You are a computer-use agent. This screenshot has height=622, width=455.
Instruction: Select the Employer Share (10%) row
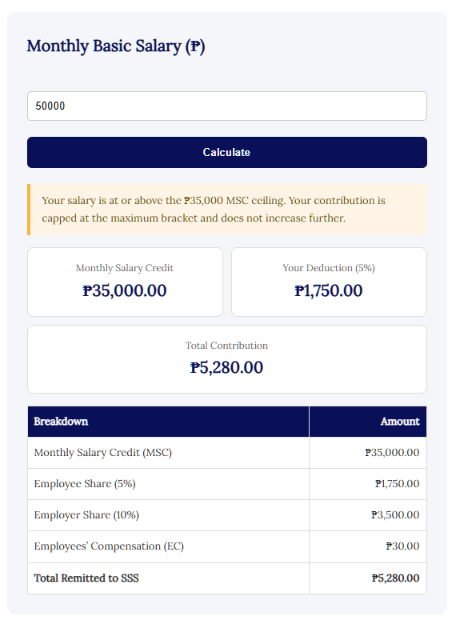[227, 515]
